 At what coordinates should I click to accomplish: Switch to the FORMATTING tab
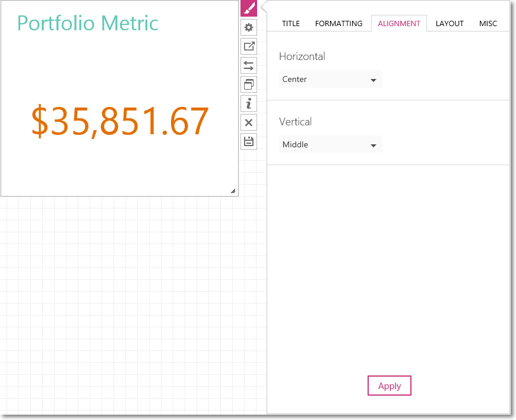click(x=338, y=23)
